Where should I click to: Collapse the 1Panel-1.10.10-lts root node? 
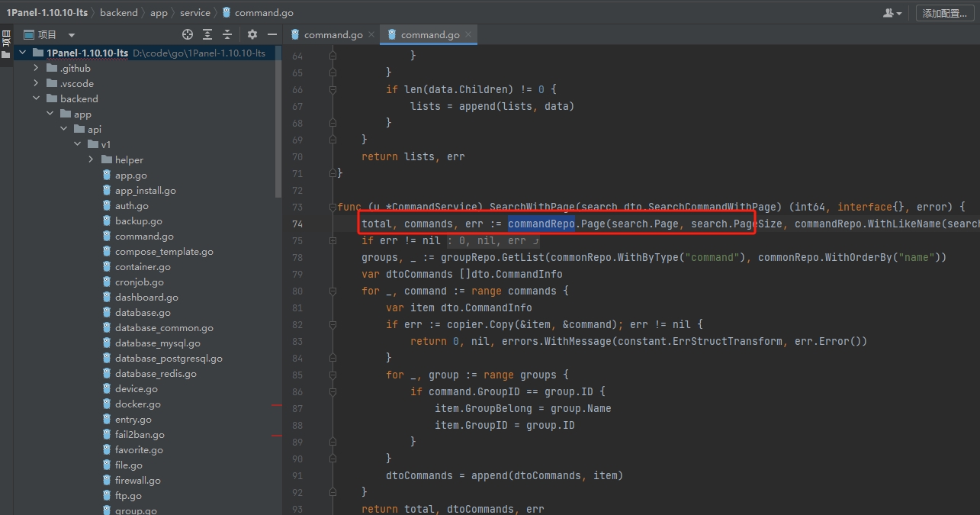point(22,53)
